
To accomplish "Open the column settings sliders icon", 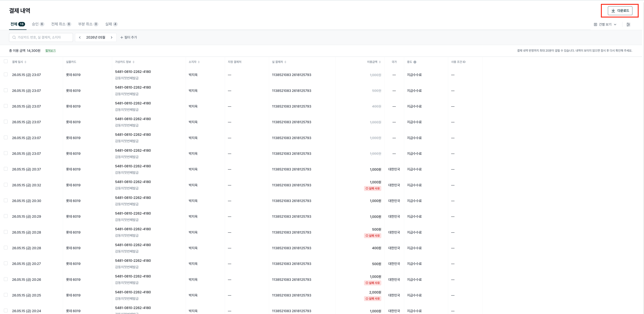I will point(628,25).
